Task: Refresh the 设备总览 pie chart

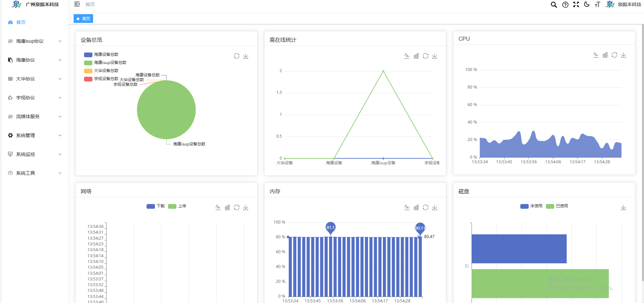Action: 237,56
